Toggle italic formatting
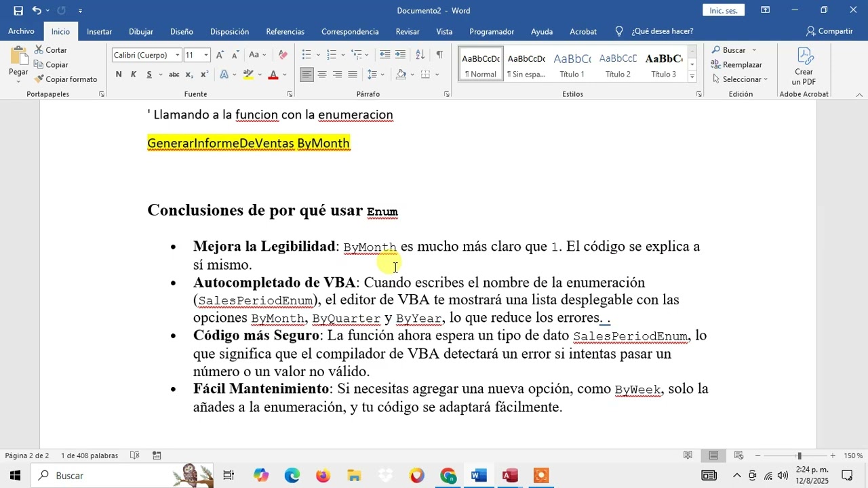This screenshot has height=488, width=868. [134, 75]
